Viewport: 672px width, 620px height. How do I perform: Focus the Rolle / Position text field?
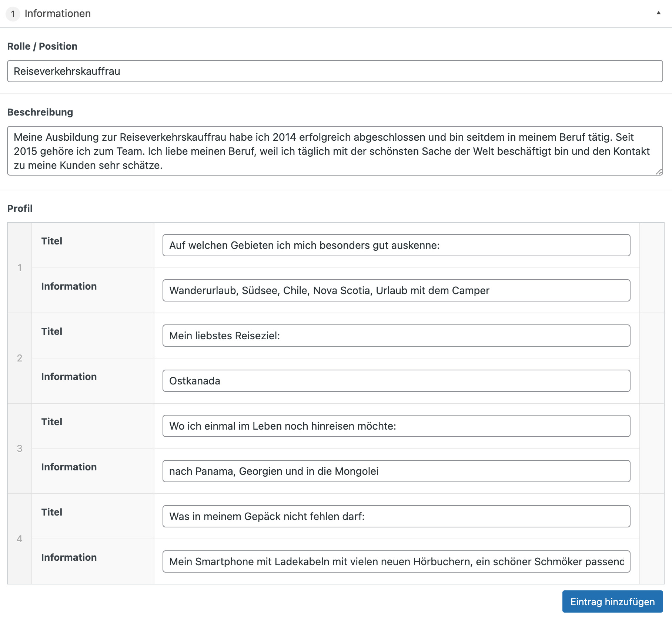pos(335,71)
